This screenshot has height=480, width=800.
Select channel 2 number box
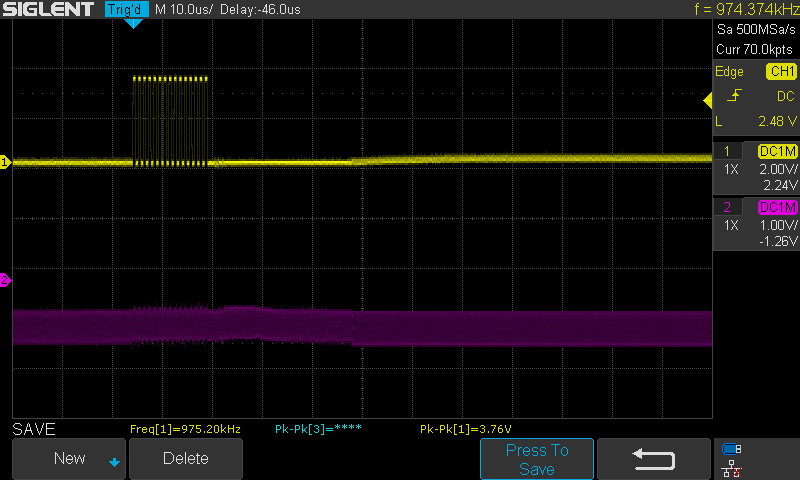(727, 207)
